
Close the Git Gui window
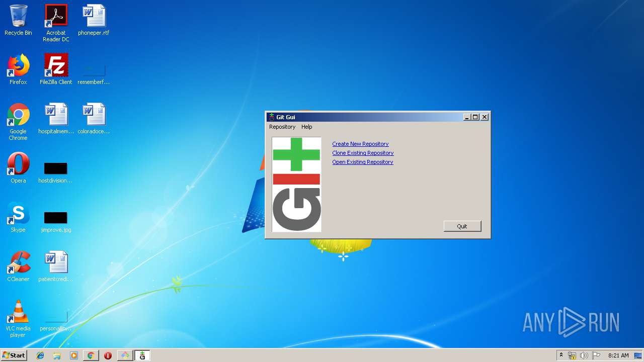click(485, 117)
